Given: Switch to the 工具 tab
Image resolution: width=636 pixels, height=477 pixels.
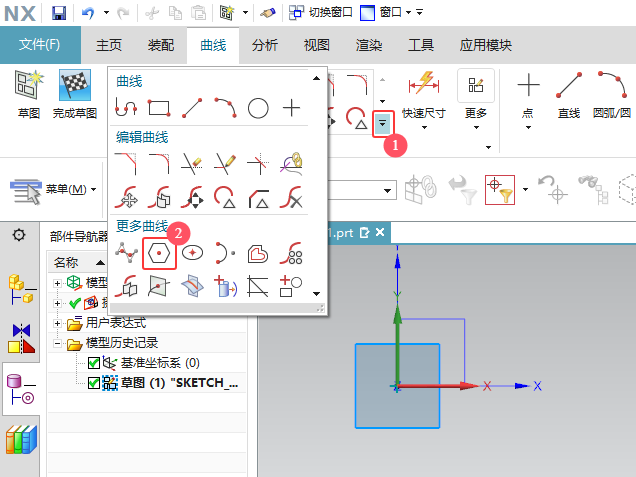Looking at the screenshot, I should click(x=420, y=45).
